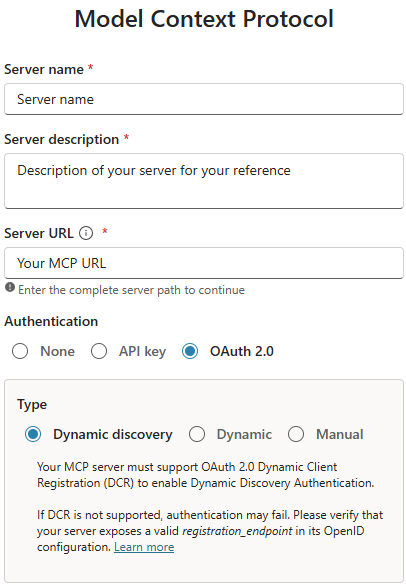Screen dimensions: 406x585
Task: Click the Server description text area
Action: click(x=204, y=181)
